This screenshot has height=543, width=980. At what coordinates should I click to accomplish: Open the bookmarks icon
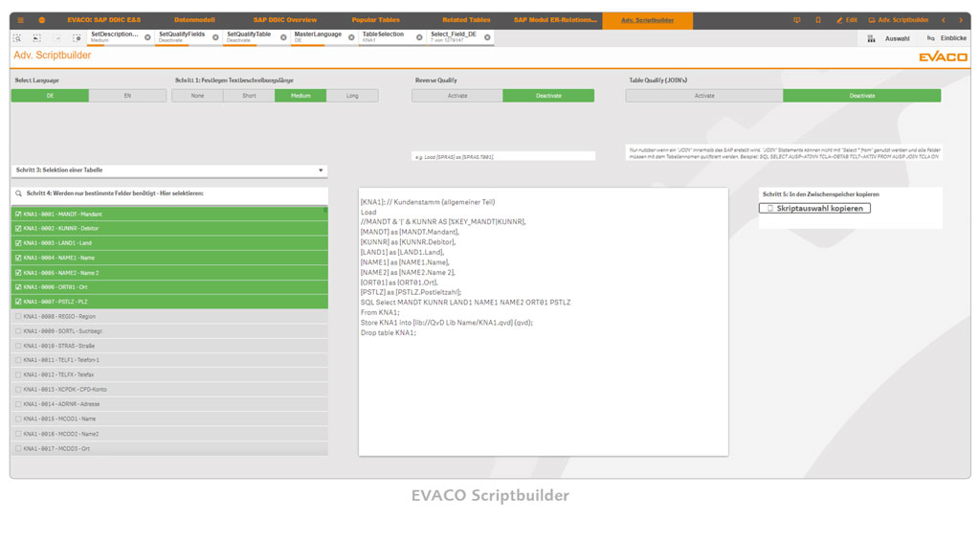click(818, 20)
